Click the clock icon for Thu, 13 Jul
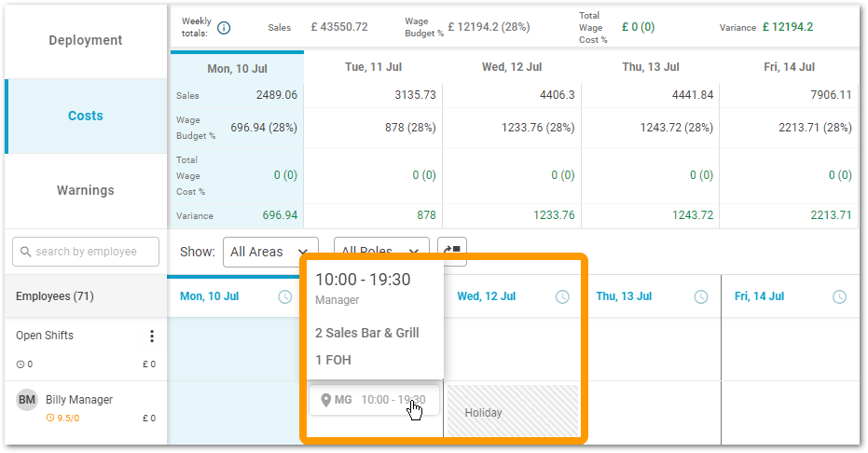Screen dimensions: 868x453 click(701, 296)
